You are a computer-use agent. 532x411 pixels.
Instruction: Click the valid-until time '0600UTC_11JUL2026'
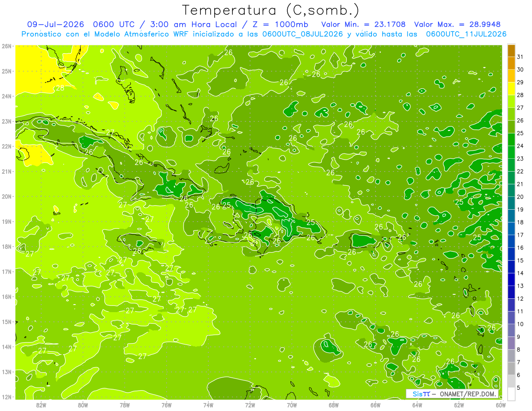click(466, 34)
